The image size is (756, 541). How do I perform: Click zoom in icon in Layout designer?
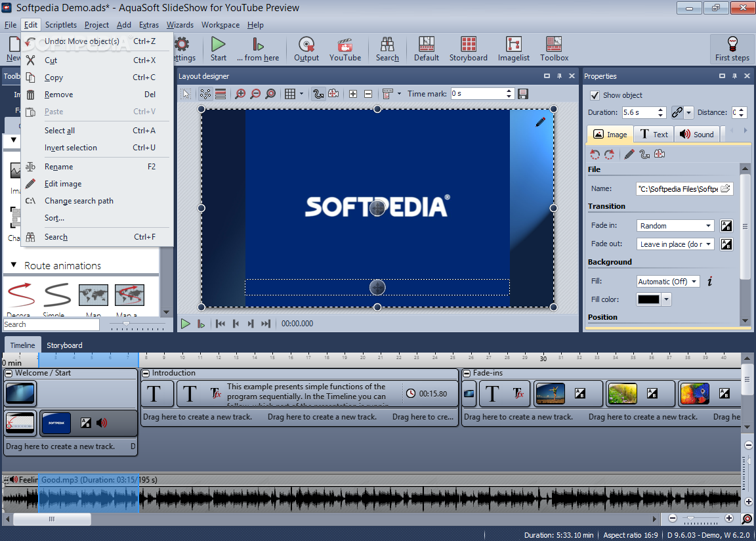(240, 94)
